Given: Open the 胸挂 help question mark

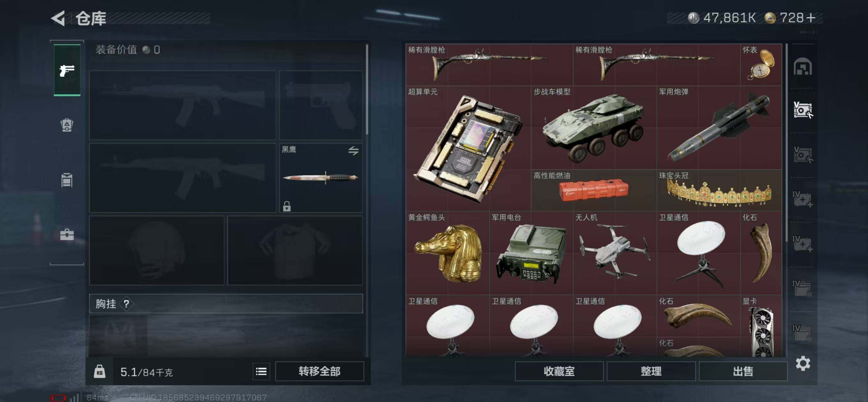Looking at the screenshot, I should coord(126,304).
